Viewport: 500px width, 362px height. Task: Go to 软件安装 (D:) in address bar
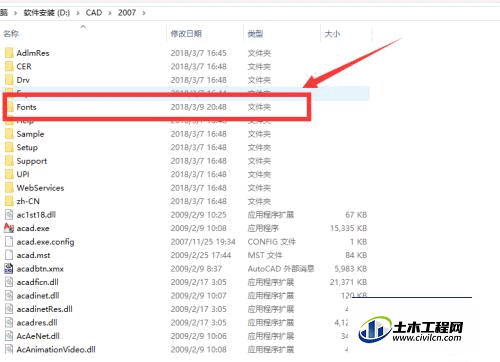pyautogui.click(x=47, y=13)
